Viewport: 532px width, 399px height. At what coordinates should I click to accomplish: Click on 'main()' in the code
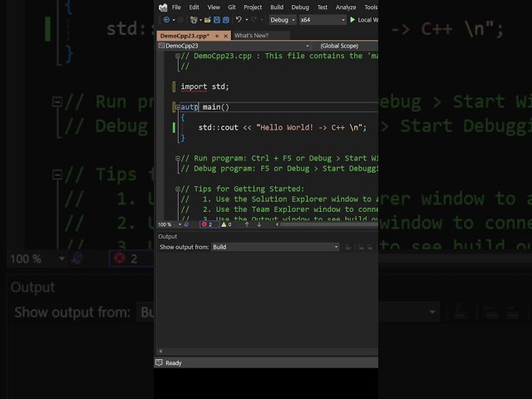(x=216, y=107)
